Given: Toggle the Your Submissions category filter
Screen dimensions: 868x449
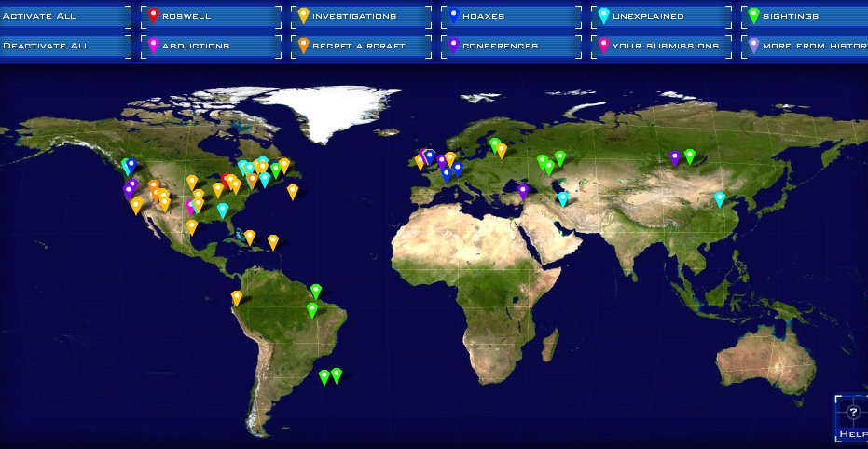Looking at the screenshot, I should tap(661, 46).
